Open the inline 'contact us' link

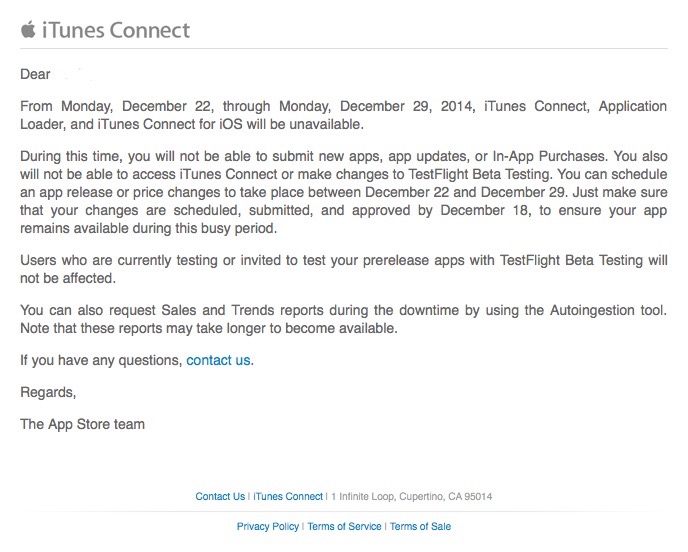point(218,360)
